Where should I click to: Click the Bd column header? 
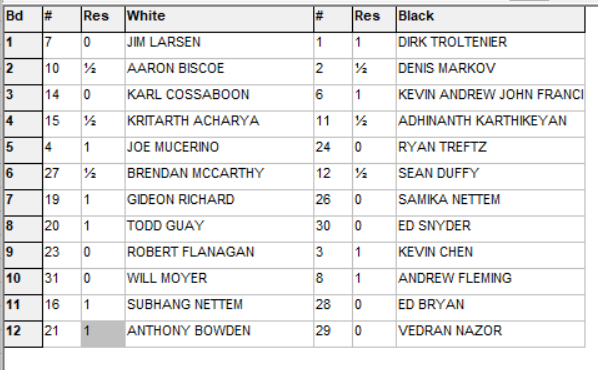click(x=23, y=19)
